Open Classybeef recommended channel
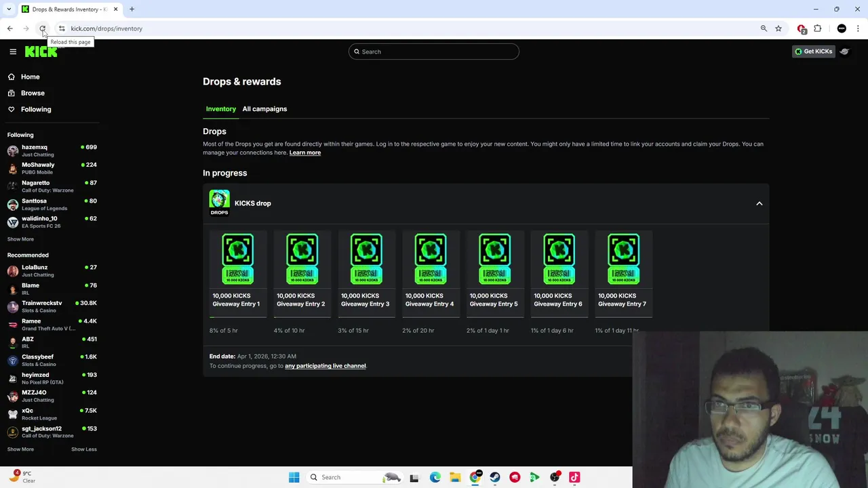 click(x=52, y=360)
